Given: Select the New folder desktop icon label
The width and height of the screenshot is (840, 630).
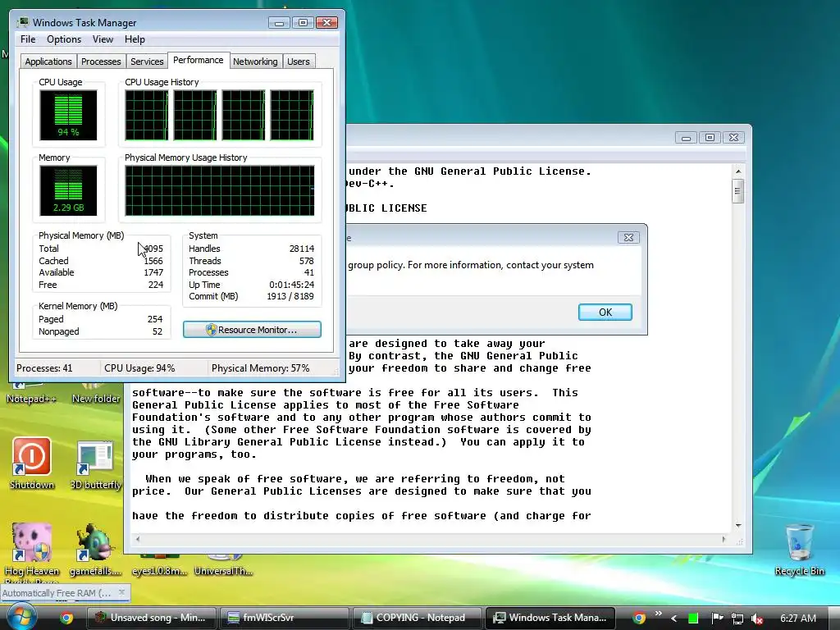Looking at the screenshot, I should (96, 399).
